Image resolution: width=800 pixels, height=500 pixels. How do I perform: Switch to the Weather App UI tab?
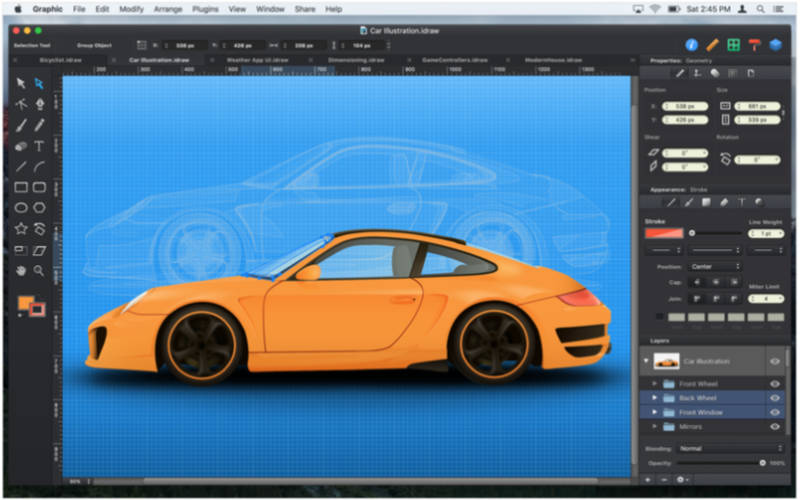257,60
